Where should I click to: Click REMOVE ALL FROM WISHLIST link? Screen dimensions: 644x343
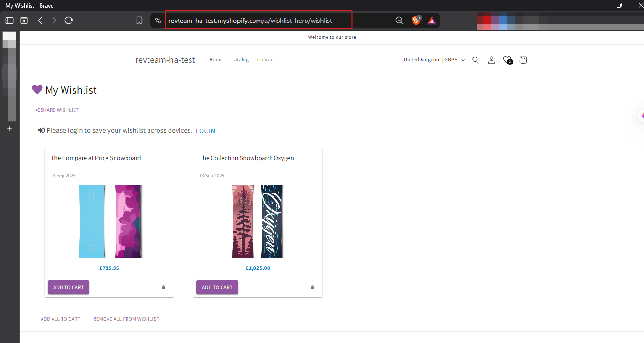[126, 319]
